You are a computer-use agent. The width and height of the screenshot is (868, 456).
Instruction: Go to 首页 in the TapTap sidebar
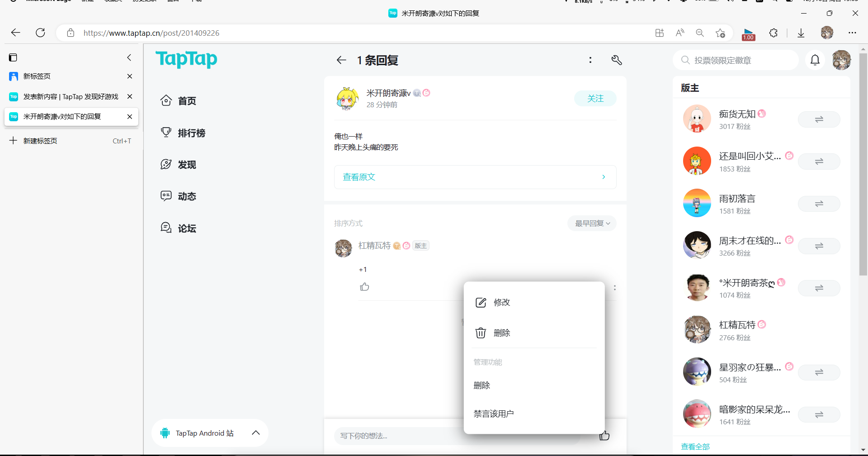pos(179,100)
